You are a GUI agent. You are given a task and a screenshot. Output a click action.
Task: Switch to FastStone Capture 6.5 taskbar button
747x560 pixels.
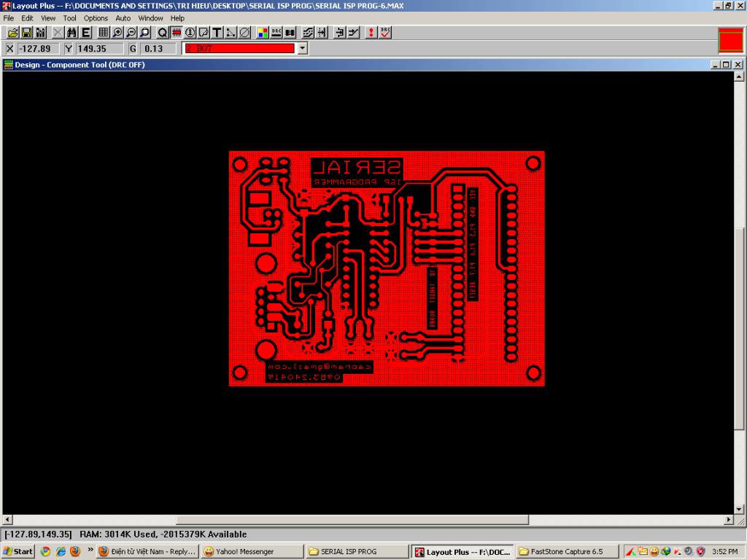566,551
